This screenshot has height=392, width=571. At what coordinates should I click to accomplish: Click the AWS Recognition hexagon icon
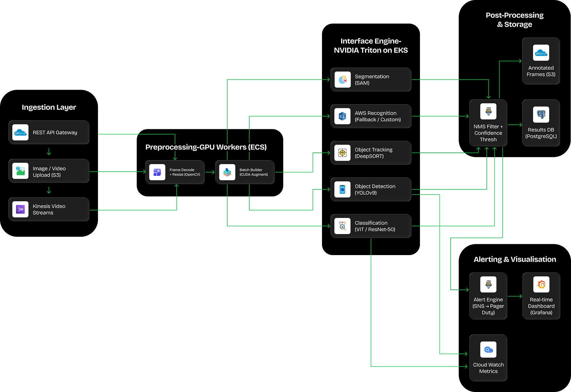pyautogui.click(x=343, y=116)
